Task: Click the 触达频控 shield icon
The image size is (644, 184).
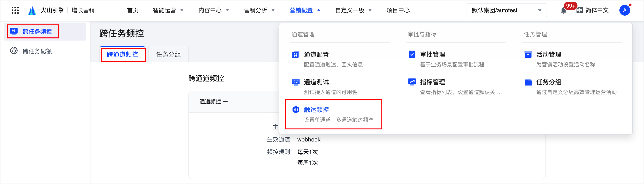Action: click(x=295, y=109)
